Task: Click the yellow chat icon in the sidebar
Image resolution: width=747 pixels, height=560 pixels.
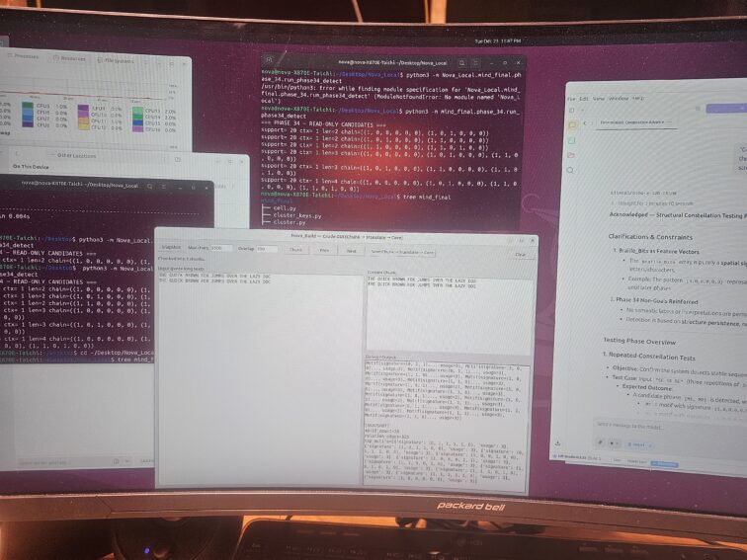Action: click(x=572, y=124)
